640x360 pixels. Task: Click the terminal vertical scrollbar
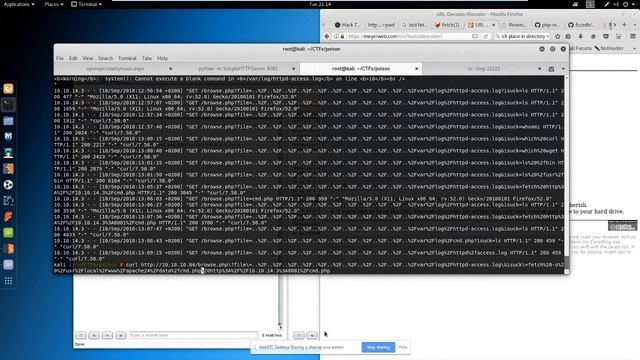(x=567, y=174)
